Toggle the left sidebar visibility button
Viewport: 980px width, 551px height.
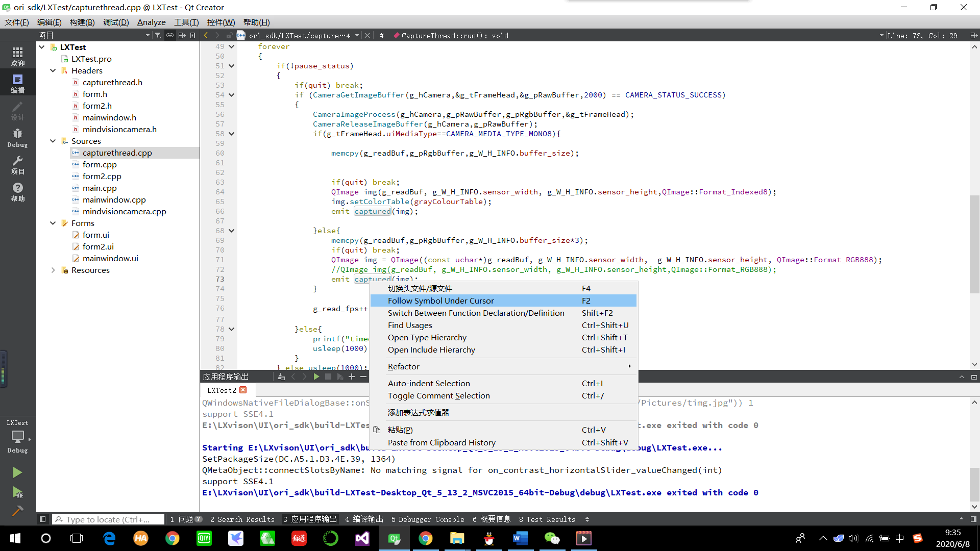[x=43, y=519]
